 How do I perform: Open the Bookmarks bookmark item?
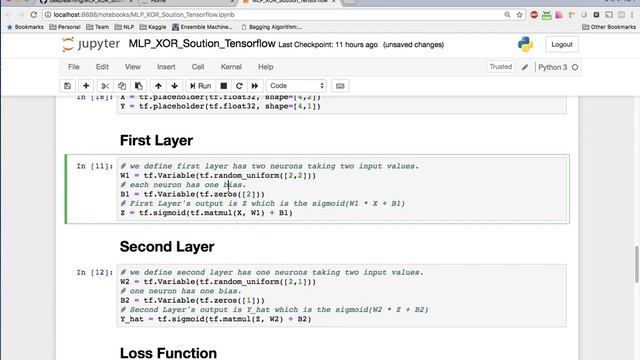pyautogui.click(x=25, y=27)
